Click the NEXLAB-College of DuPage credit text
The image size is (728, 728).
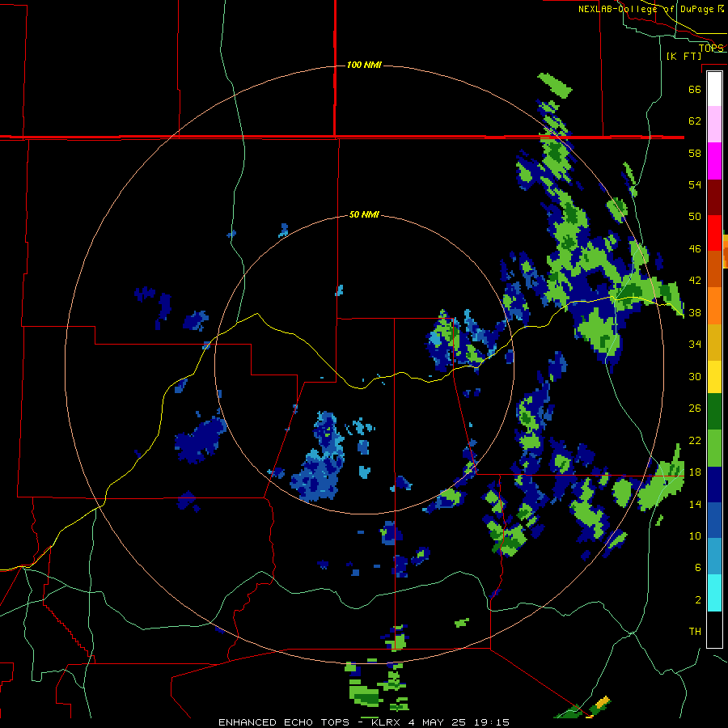[650, 9]
